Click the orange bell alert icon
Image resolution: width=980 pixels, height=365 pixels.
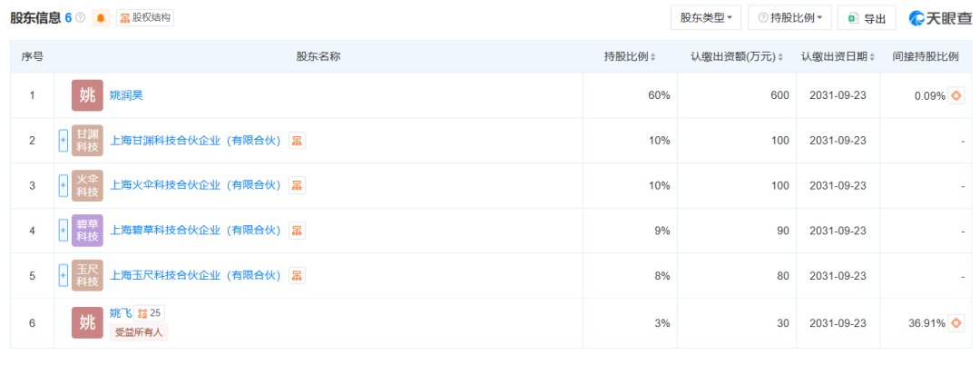101,18
